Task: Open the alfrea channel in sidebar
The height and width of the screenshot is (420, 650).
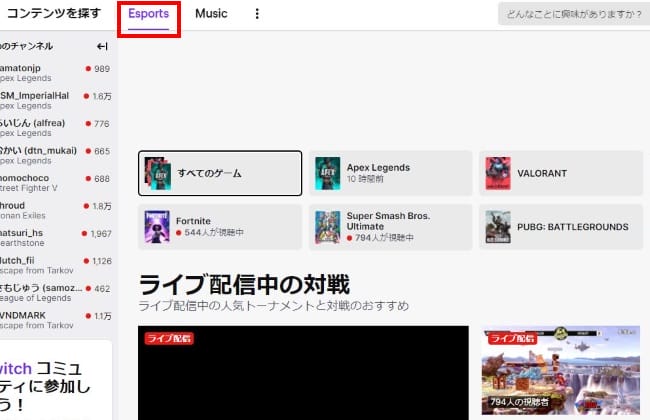Action: (x=56, y=128)
